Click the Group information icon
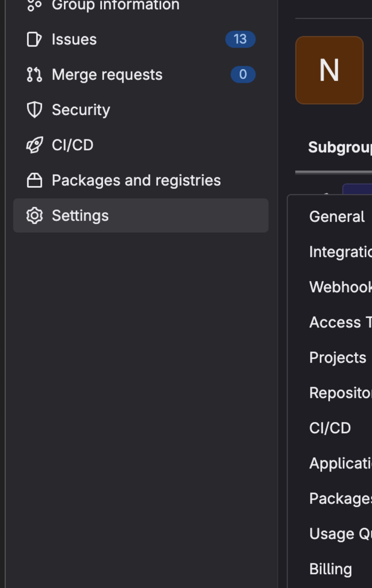This screenshot has width=372, height=588. 34,5
